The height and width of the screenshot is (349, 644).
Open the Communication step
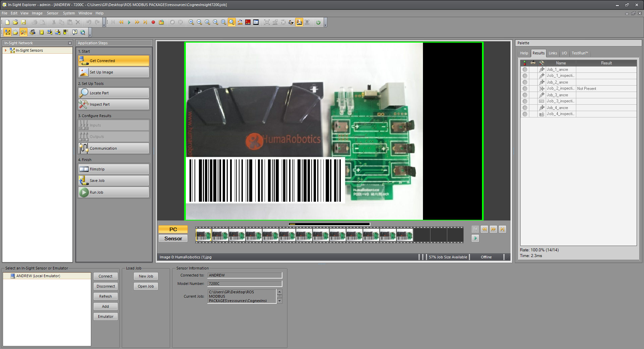click(114, 148)
